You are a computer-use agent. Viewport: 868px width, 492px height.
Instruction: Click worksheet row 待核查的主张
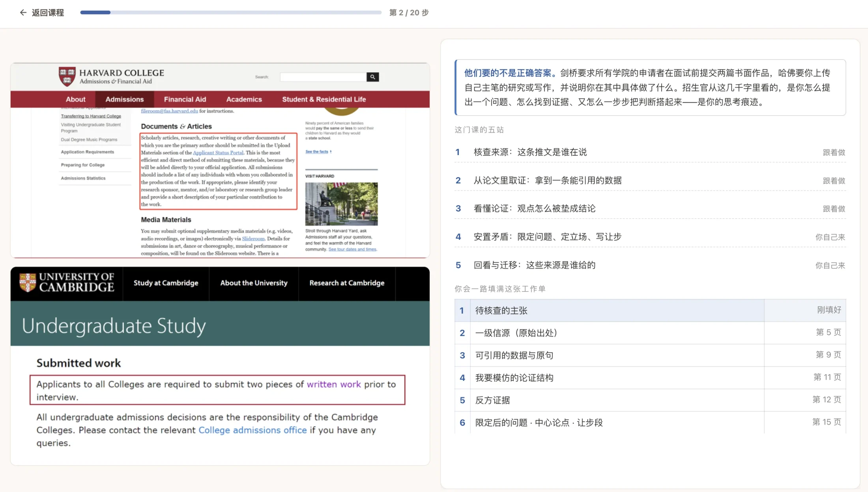point(650,311)
